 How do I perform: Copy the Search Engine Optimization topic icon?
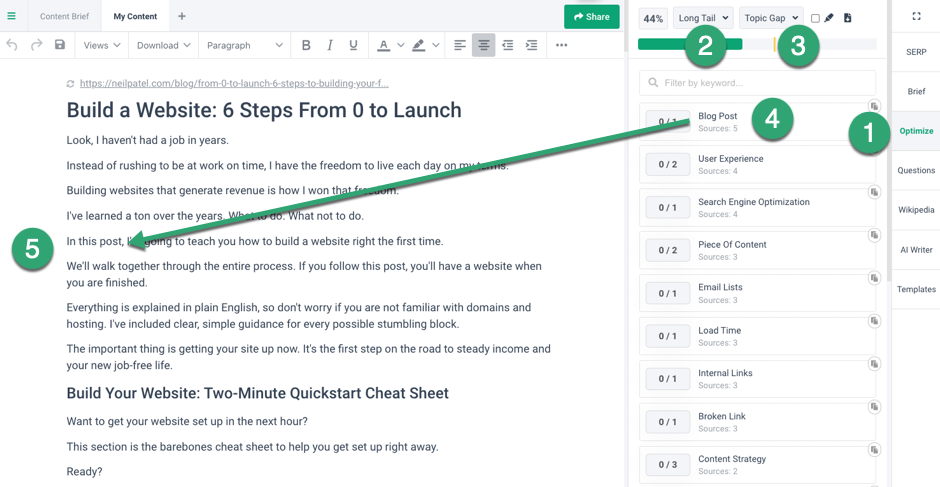pyautogui.click(x=875, y=192)
